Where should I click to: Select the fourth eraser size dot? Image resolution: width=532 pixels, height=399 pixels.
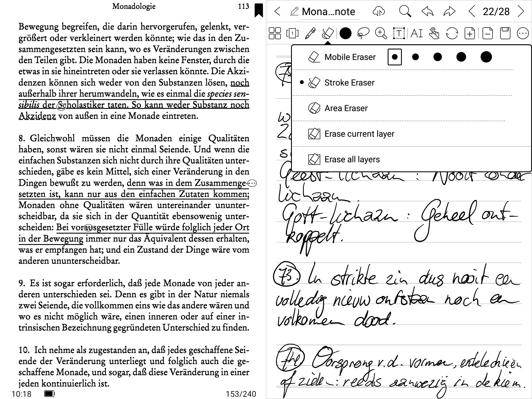click(x=461, y=57)
